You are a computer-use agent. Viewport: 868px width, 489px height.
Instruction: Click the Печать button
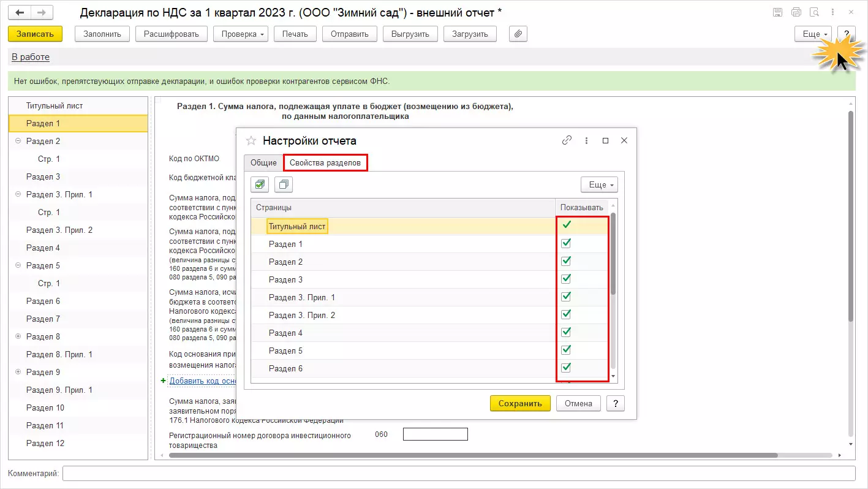coord(295,34)
